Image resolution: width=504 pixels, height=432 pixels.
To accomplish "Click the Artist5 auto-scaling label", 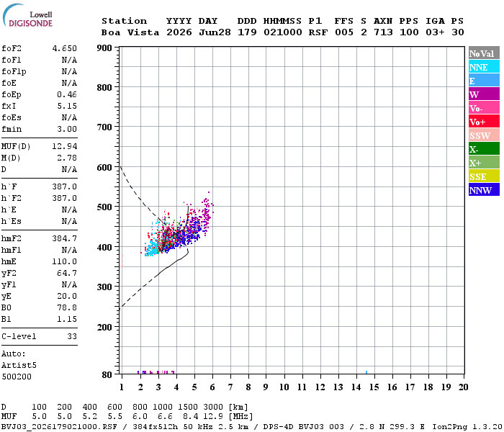I will (x=19, y=366).
